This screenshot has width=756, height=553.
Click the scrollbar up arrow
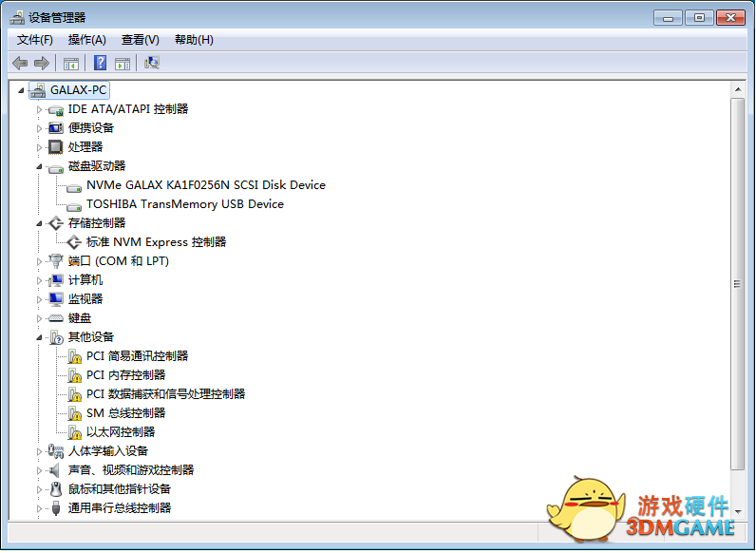tap(738, 89)
